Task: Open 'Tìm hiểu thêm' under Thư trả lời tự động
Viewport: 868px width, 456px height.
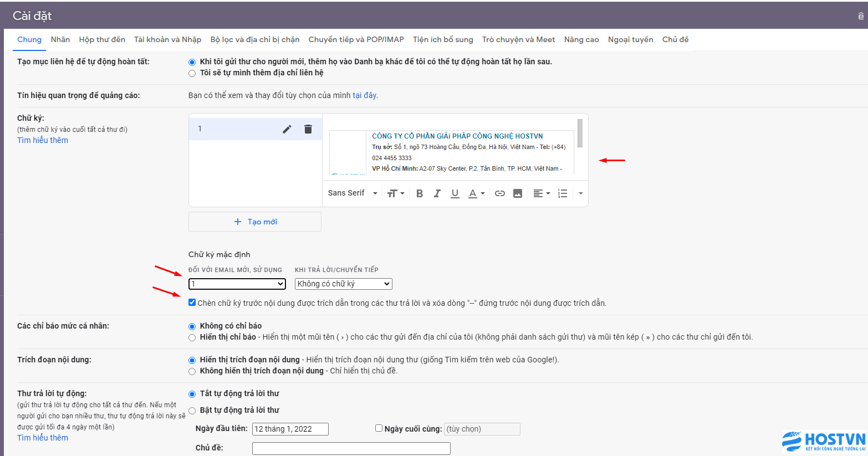Action: (x=43, y=438)
